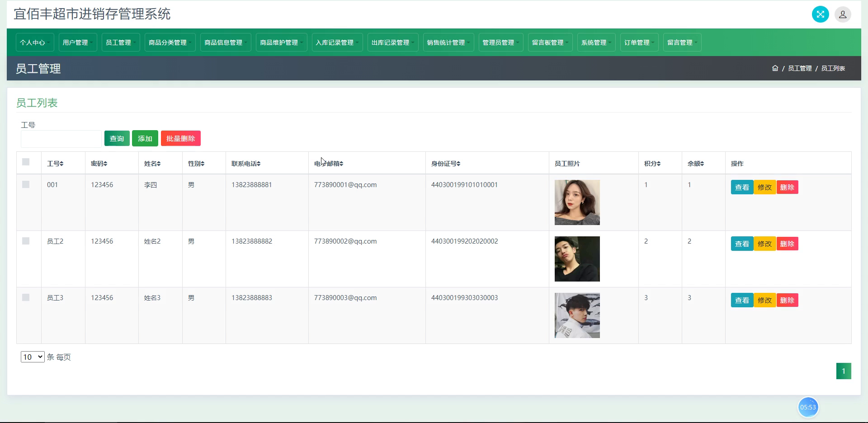The image size is (868, 423).
Task: Sort the table by 姓名 column
Action: point(152,164)
